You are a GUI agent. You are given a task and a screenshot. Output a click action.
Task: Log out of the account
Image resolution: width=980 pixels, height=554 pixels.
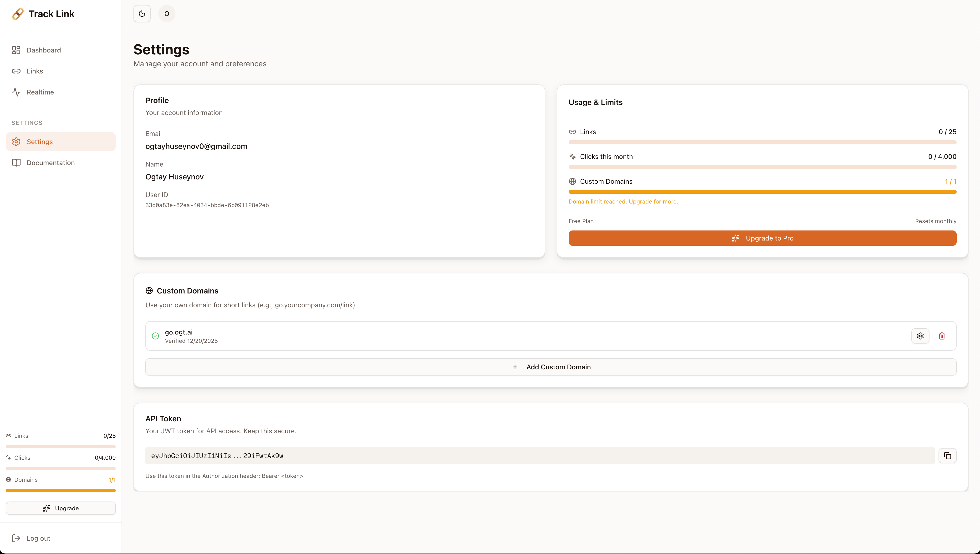coord(38,538)
